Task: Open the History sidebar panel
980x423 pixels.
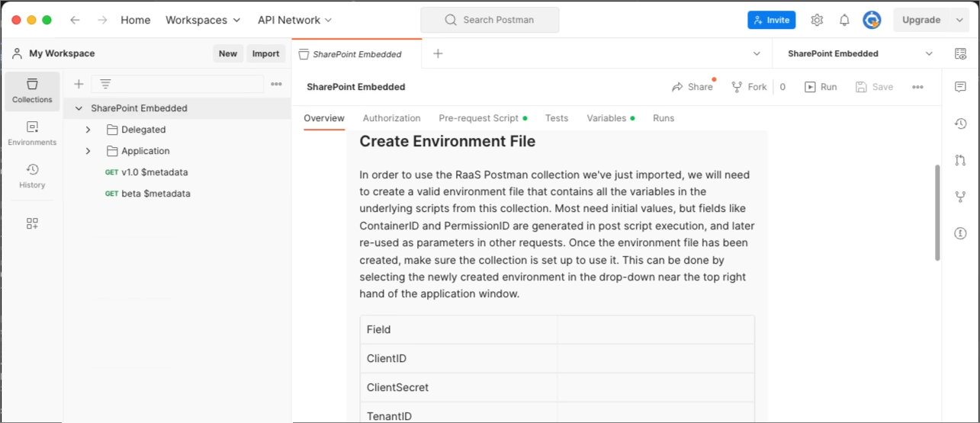Action: [32, 176]
